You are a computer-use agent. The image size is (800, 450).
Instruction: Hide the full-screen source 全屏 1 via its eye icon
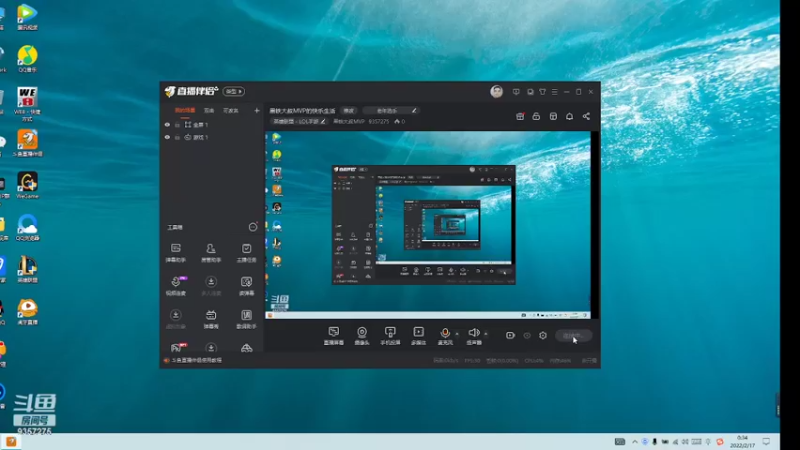[x=167, y=124]
